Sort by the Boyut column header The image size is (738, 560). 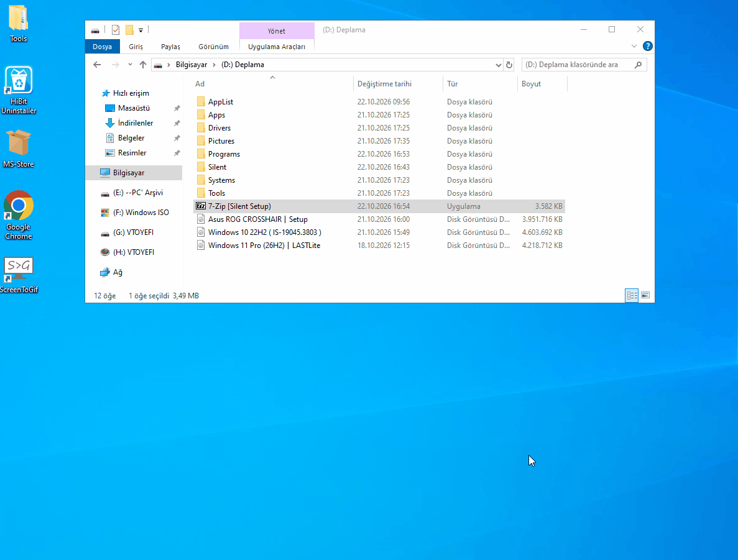(542, 84)
